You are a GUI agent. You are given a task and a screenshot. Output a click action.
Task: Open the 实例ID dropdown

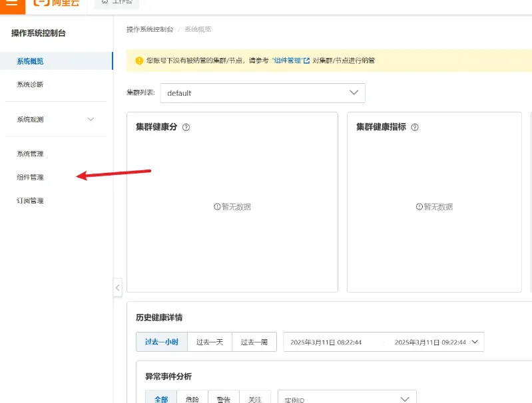347,397
